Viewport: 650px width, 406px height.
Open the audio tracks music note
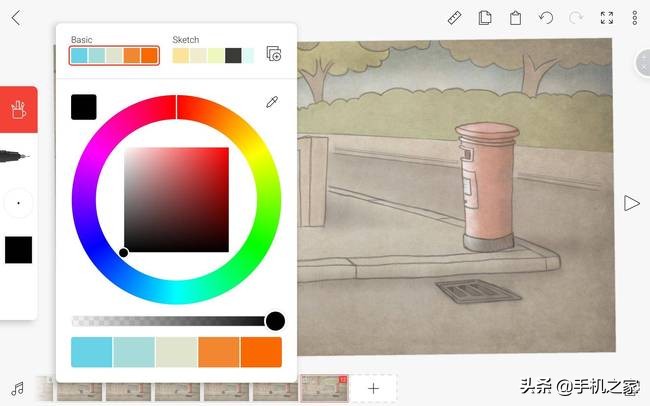click(17, 388)
